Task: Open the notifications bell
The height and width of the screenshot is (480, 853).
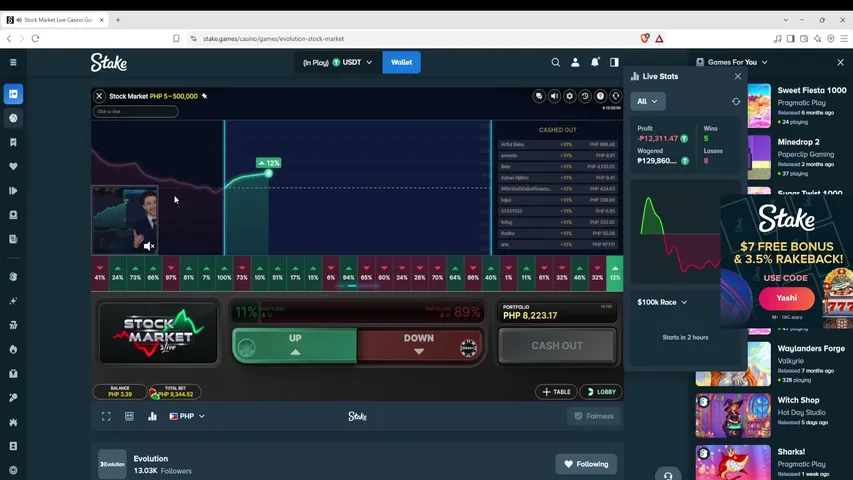Action: pos(595,63)
